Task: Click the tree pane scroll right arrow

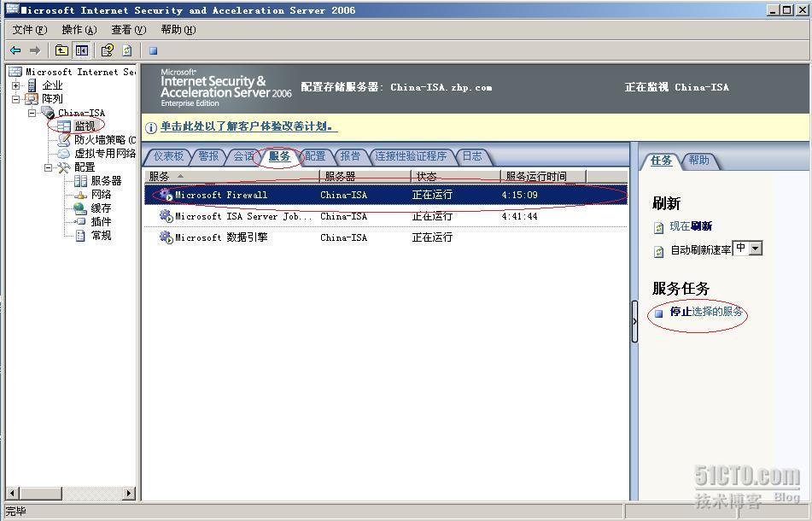Action: (130, 493)
